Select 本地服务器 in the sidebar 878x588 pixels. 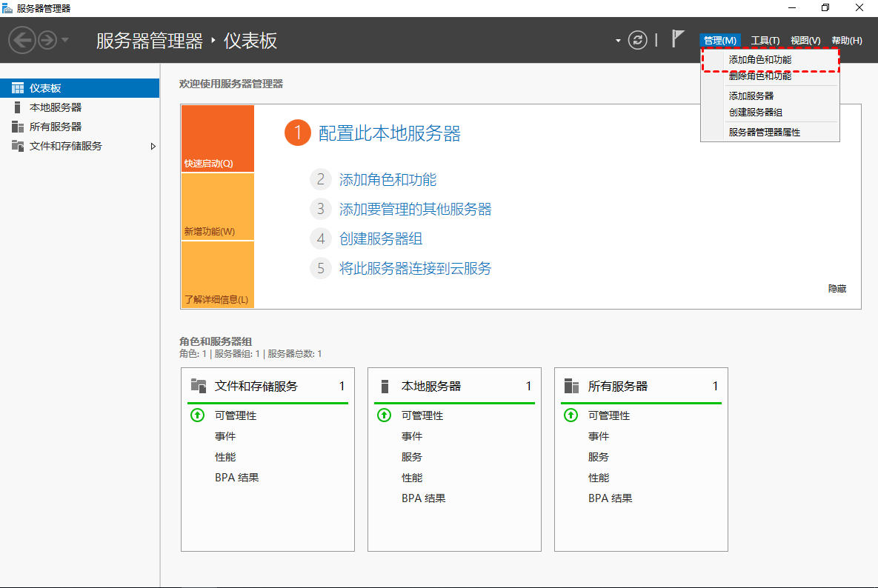(79, 107)
